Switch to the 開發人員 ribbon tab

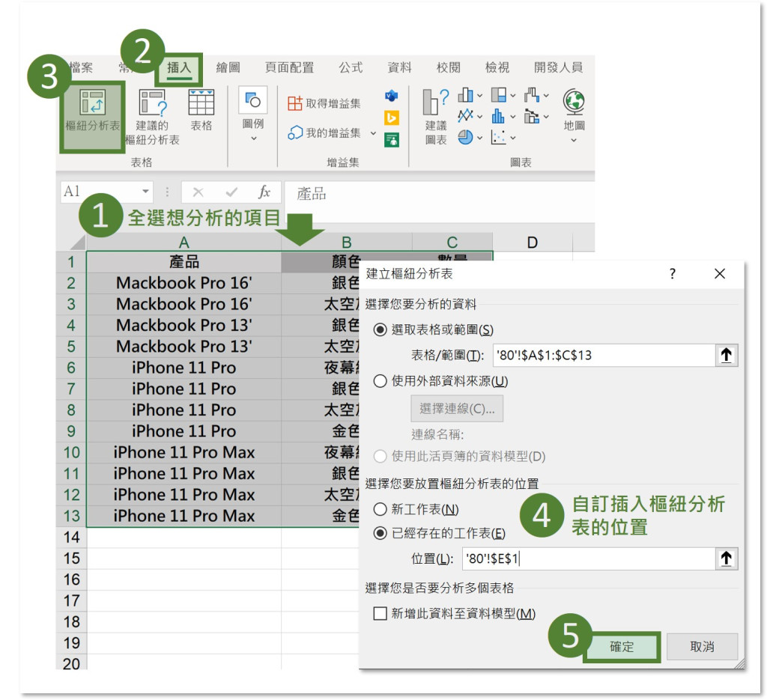click(x=558, y=67)
